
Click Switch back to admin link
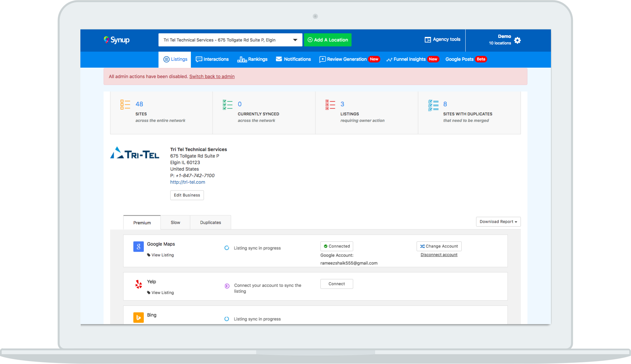coord(212,76)
